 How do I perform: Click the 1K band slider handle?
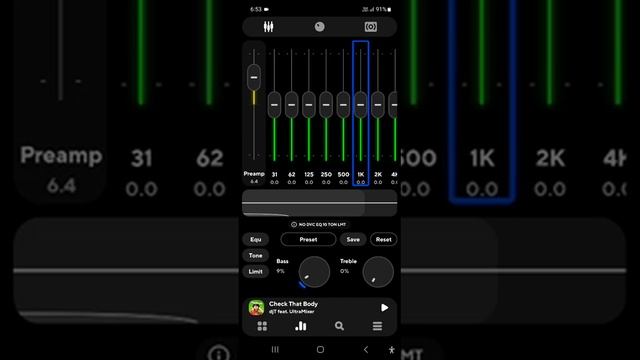click(x=361, y=105)
